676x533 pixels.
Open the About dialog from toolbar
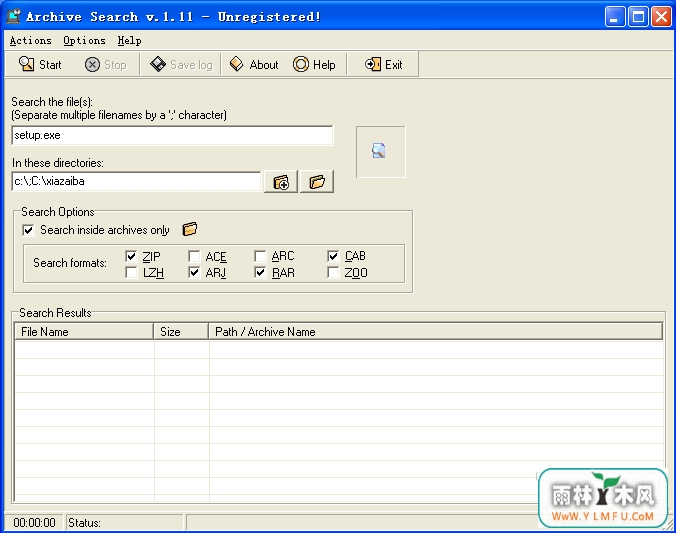tap(254, 65)
